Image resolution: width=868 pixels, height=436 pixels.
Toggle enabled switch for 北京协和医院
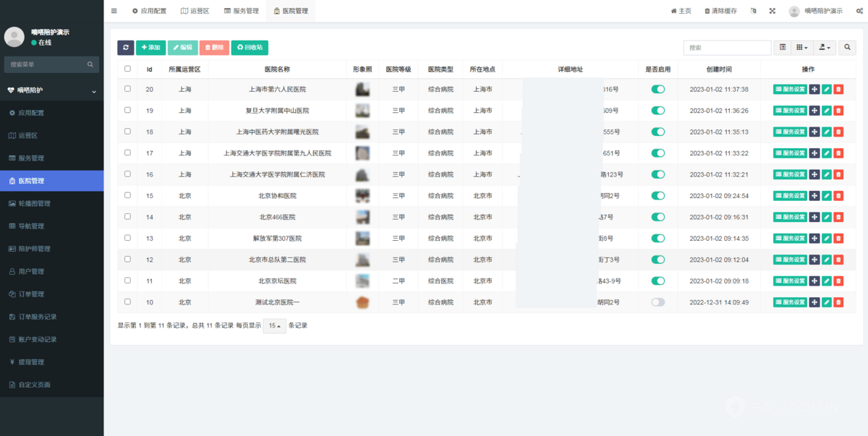tap(658, 196)
